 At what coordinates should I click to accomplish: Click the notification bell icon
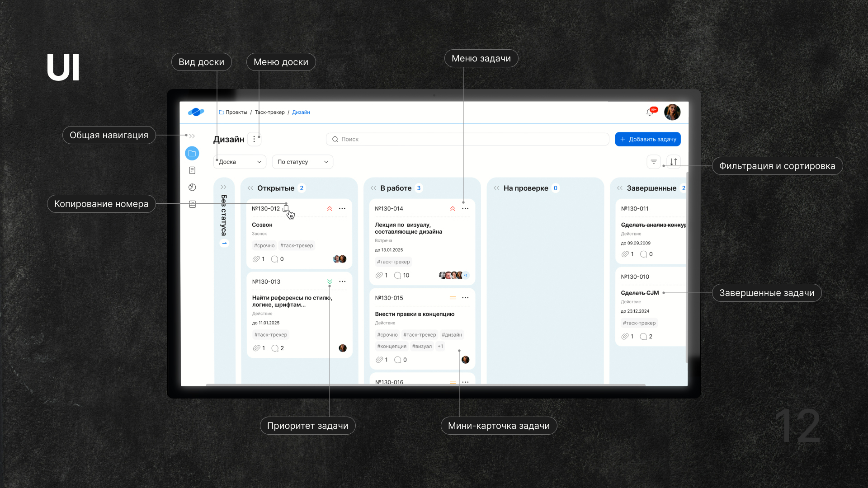click(650, 112)
